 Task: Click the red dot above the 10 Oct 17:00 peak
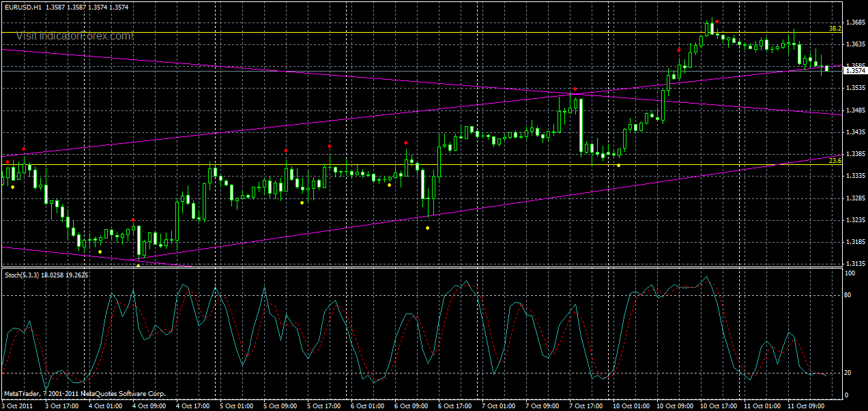click(717, 21)
